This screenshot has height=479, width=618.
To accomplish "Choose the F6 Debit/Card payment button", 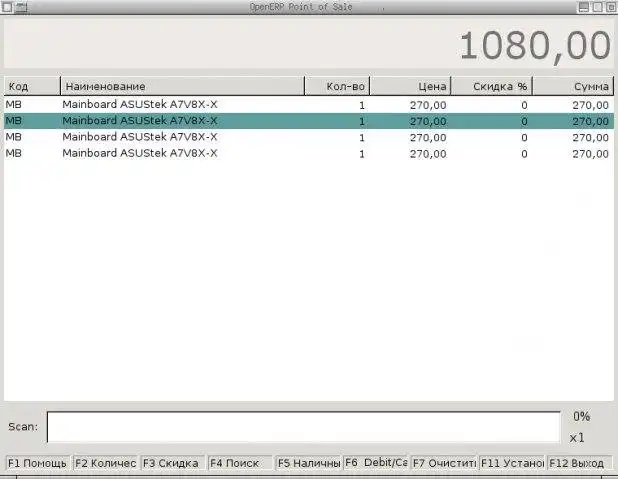I will point(375,463).
